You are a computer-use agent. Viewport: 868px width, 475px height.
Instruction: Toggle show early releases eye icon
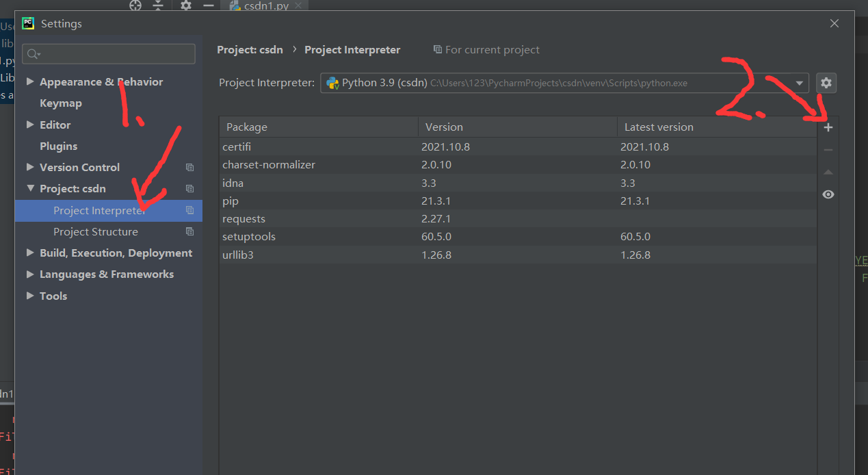[828, 194]
